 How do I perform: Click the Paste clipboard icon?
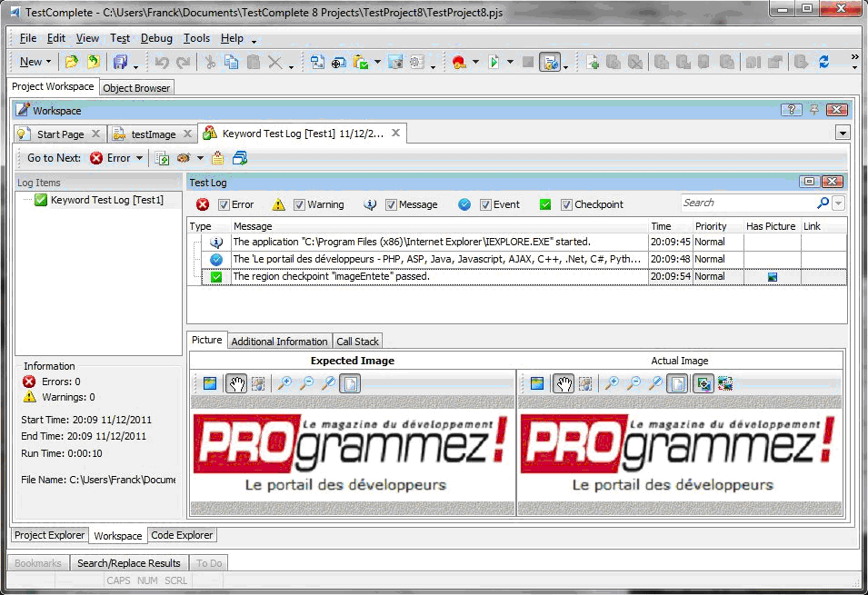[x=254, y=62]
